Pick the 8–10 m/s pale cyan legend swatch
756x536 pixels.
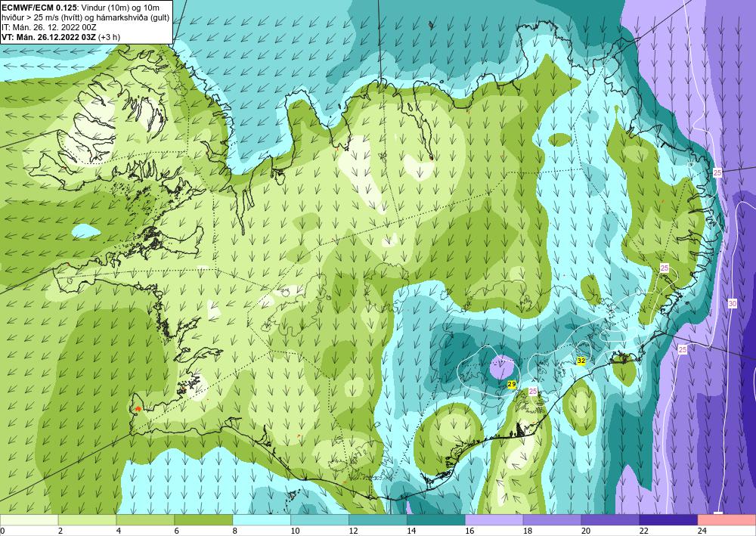(x=262, y=520)
